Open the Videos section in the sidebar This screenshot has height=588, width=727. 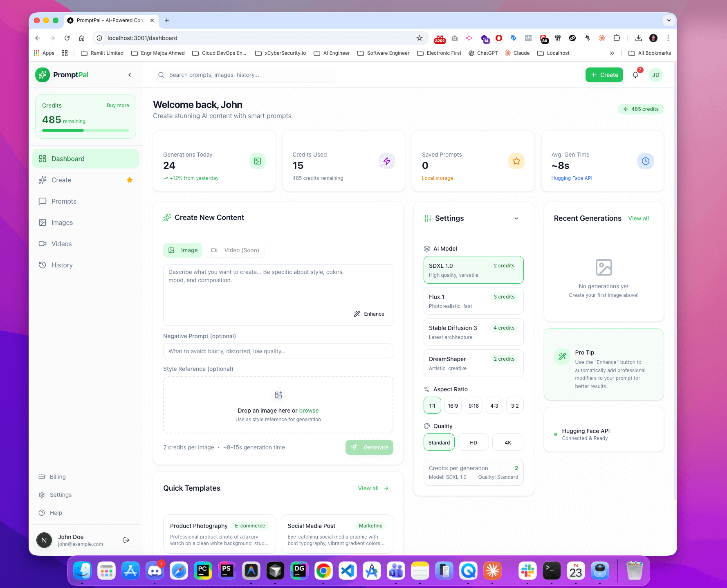pos(61,244)
